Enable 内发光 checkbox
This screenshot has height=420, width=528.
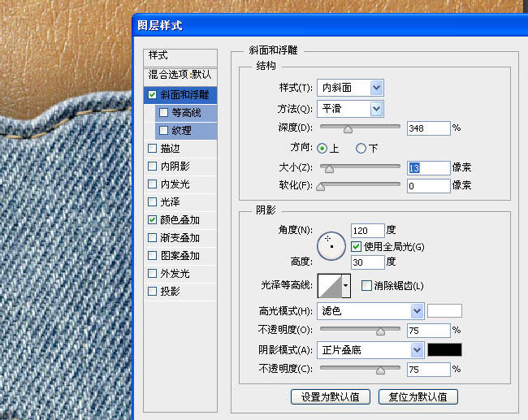click(x=152, y=184)
